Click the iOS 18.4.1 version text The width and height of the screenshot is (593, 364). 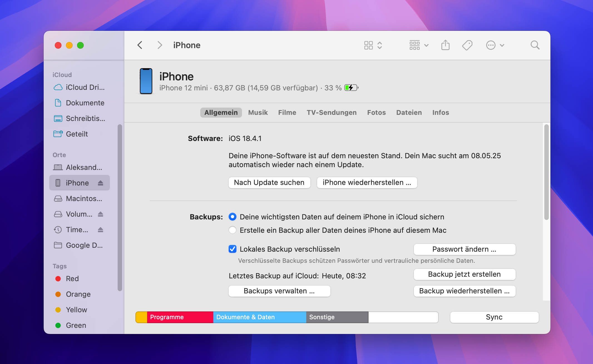tap(245, 138)
